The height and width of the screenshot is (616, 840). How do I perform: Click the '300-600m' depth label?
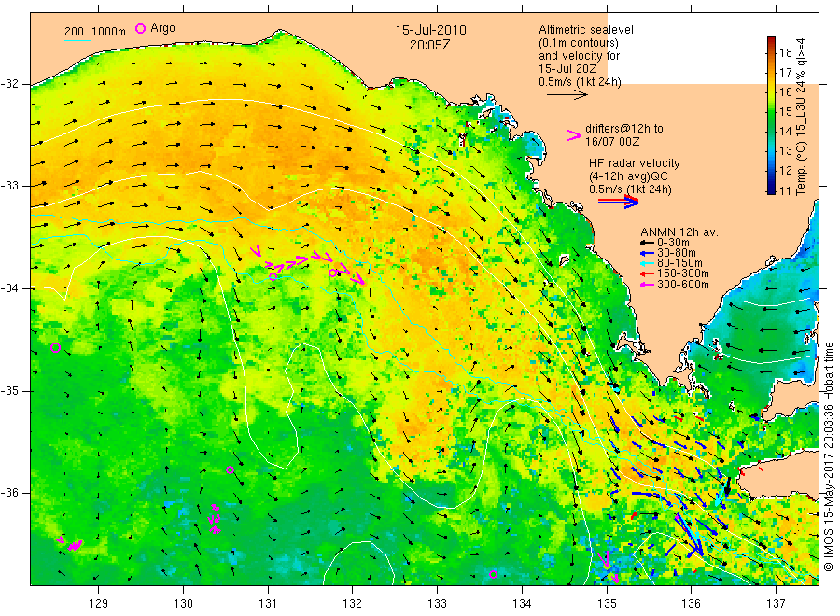(683, 285)
